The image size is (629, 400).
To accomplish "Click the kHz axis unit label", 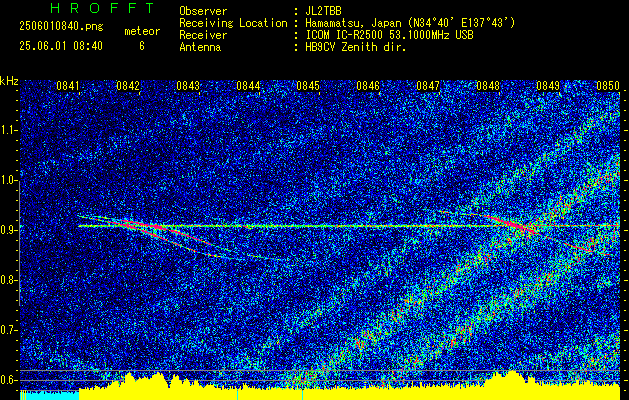I will click(9, 81).
